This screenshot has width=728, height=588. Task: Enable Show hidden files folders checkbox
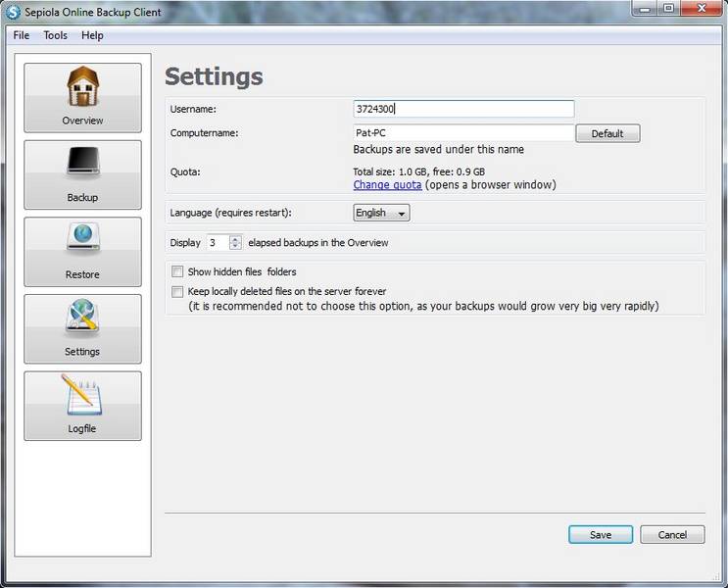click(177, 271)
